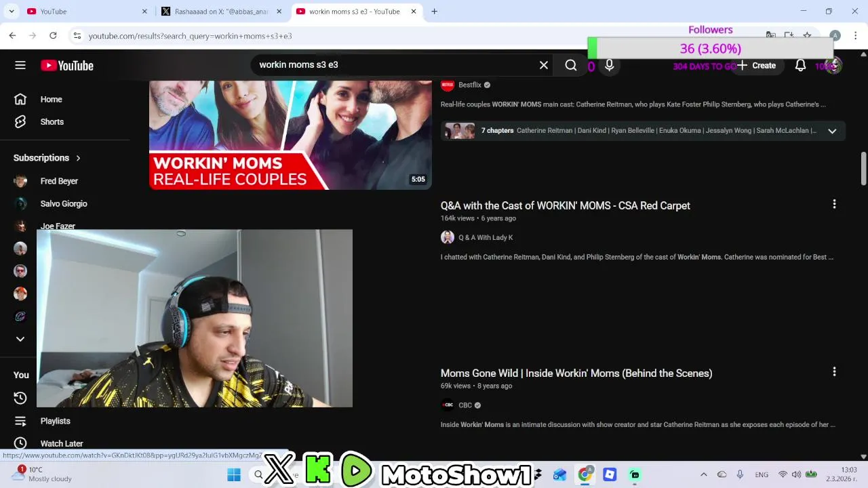Clear the search query with the X
This screenshot has width=868, height=488.
(x=544, y=65)
